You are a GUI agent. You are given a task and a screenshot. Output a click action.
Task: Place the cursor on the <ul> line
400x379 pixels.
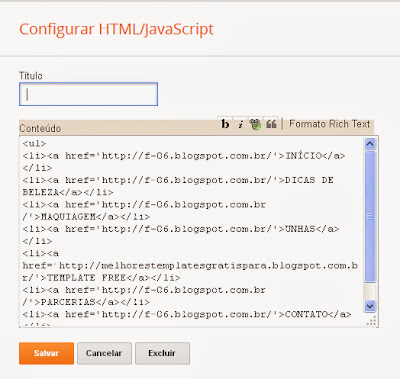(34, 144)
